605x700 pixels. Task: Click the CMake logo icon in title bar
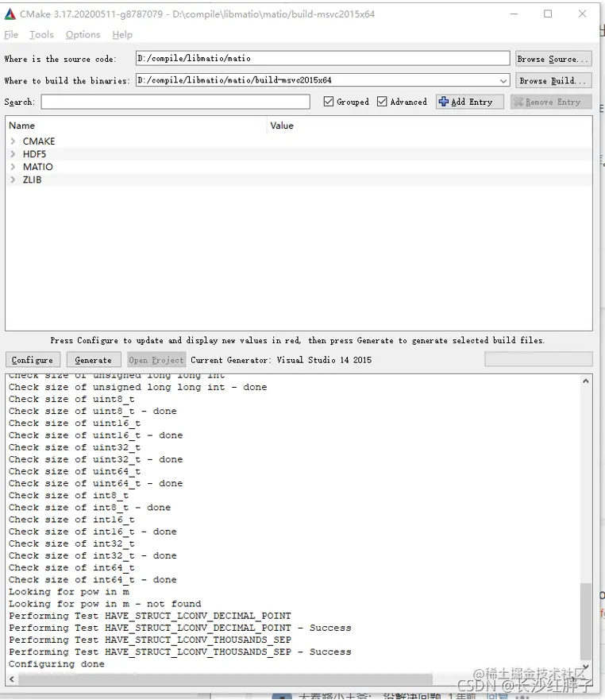[x=10, y=14]
